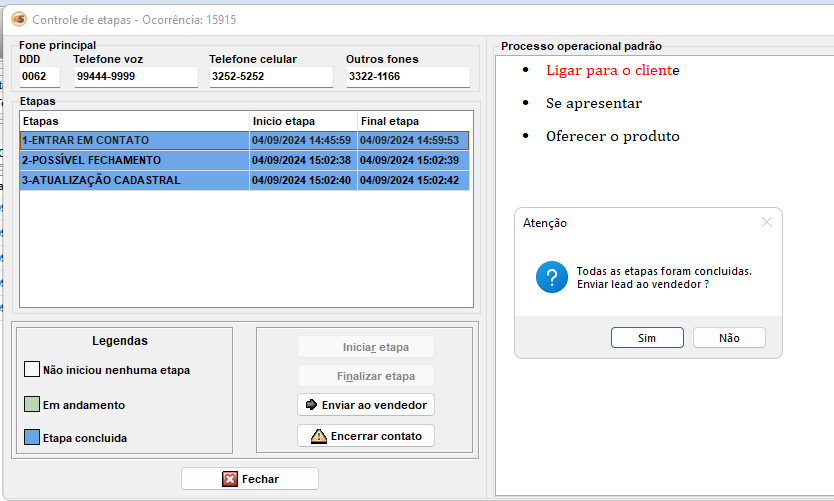
Task: Select the 3-ATUALIZAÇÃO CADASTRAL stage row
Action: tap(134, 180)
